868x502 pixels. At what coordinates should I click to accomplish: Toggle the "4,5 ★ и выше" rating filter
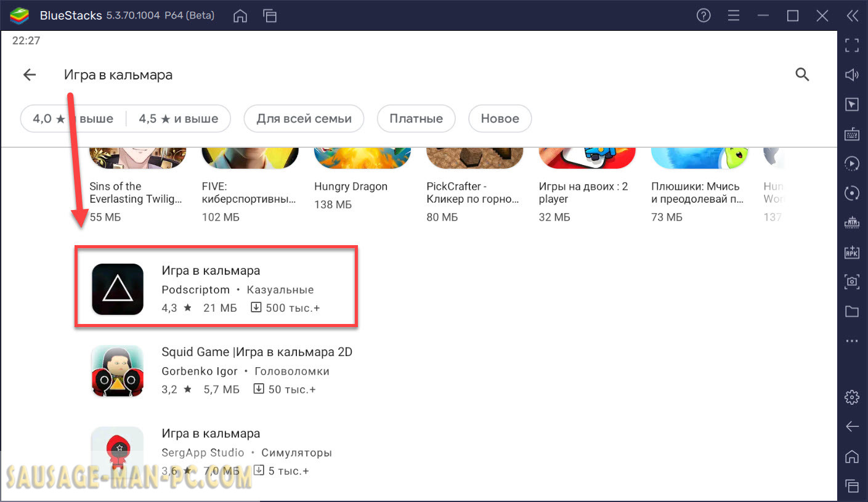point(179,119)
